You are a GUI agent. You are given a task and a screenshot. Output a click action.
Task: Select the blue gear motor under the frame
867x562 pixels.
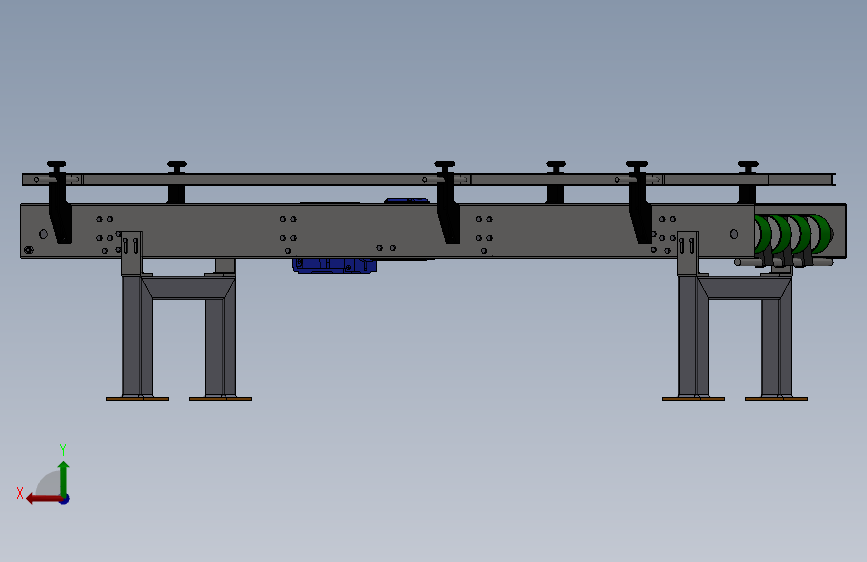pyautogui.click(x=335, y=266)
